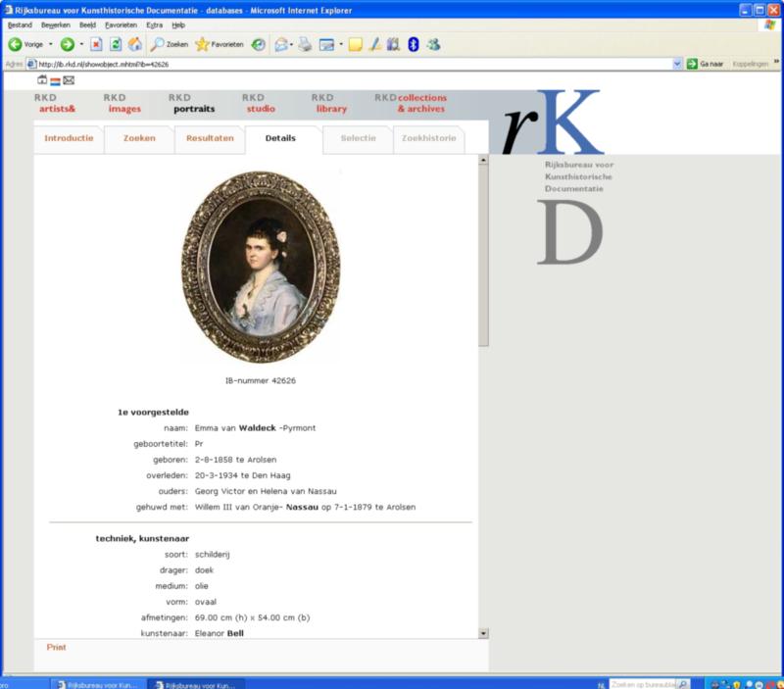
Task: Open the Zoeken search magnifier in toolbar
Action: (170, 44)
